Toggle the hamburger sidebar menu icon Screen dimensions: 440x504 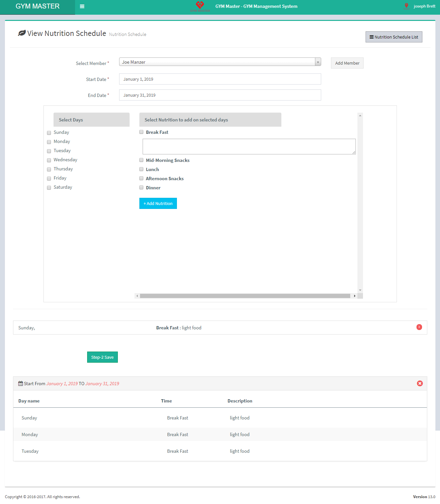[x=82, y=7]
